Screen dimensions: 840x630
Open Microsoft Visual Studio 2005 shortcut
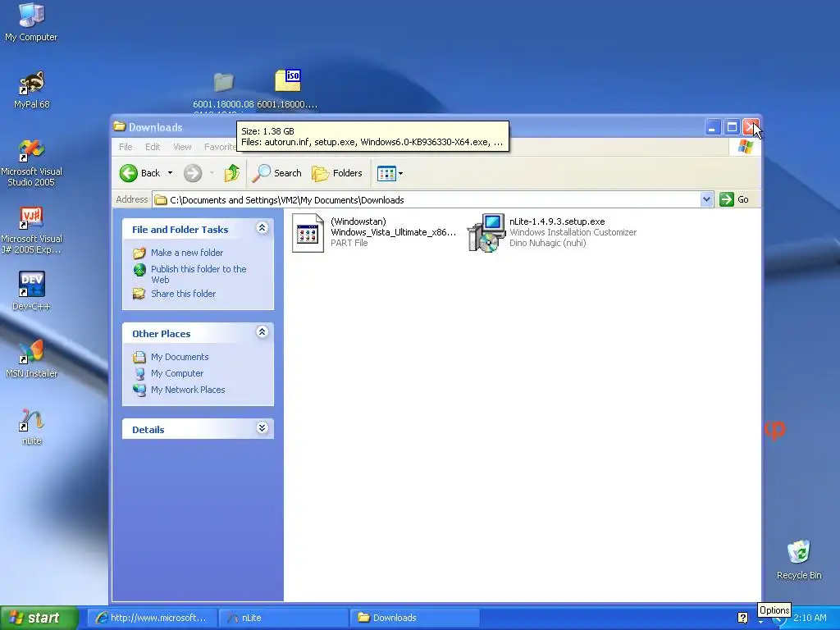coord(31,162)
